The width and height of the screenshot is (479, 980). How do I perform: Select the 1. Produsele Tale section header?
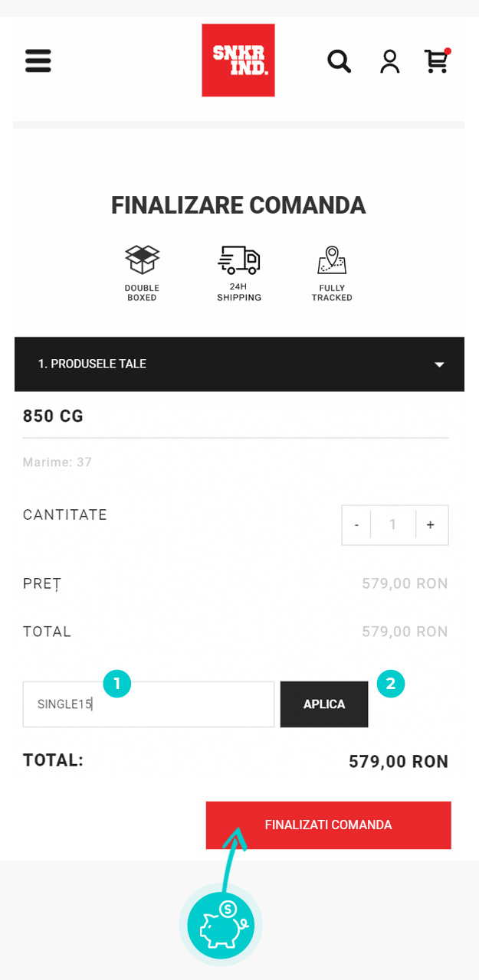(93, 364)
